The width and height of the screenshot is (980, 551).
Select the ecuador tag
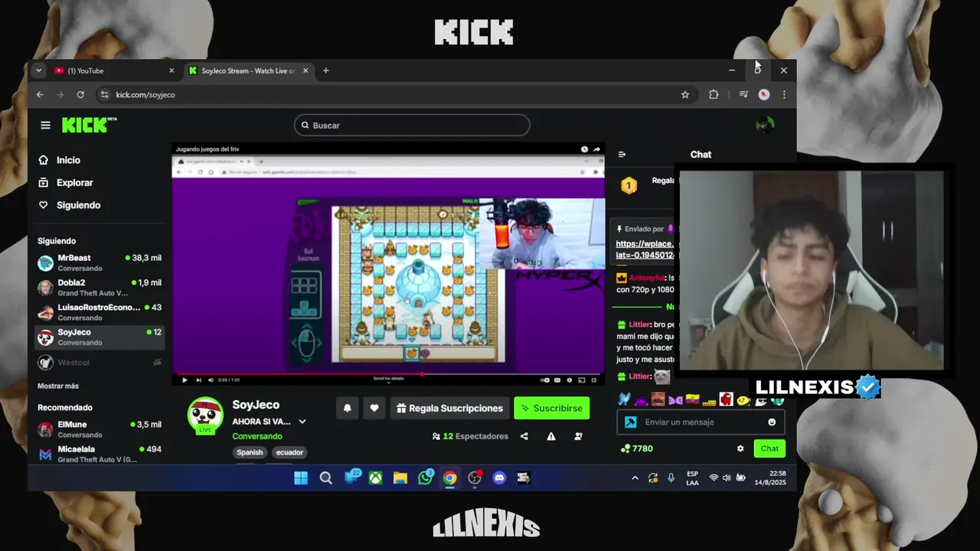coord(289,452)
